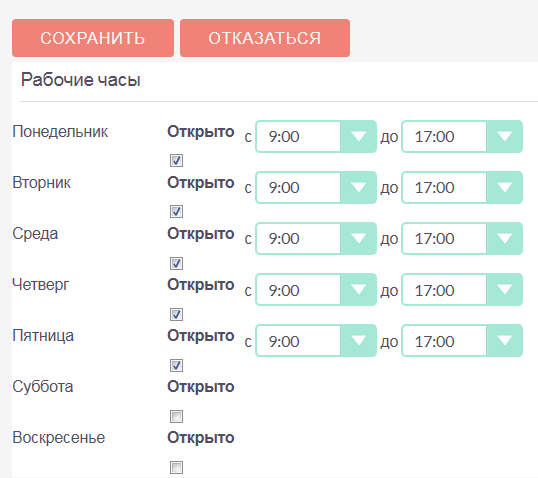Open Понедельник end time dropdown arrow
This screenshot has width=538, height=478.
[504, 137]
